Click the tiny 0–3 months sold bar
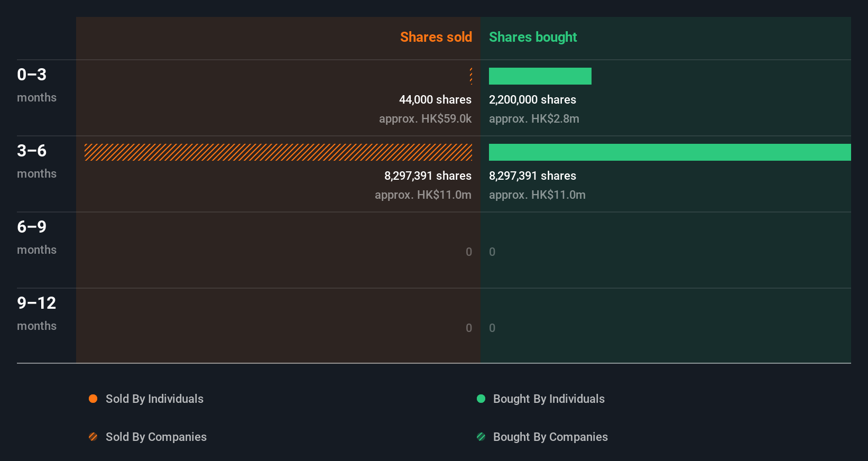 470,76
